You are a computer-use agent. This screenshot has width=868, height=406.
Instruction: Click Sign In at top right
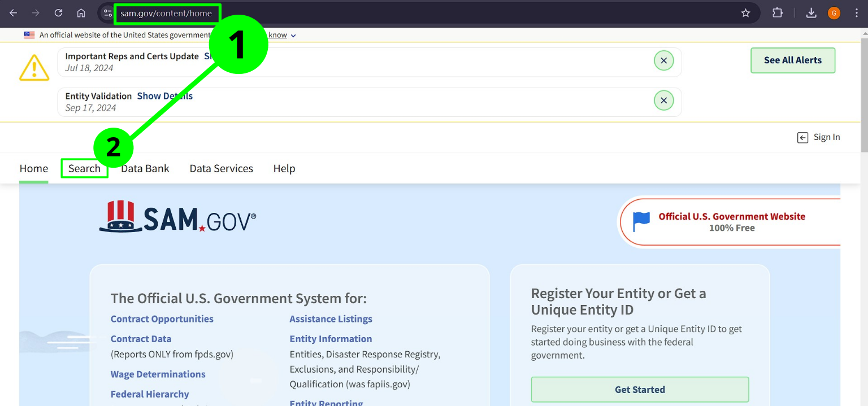(x=819, y=137)
